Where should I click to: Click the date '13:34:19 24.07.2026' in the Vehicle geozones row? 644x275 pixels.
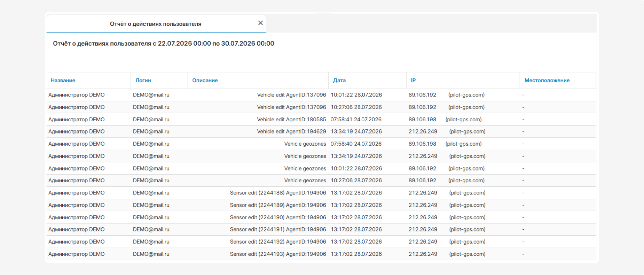pos(356,156)
